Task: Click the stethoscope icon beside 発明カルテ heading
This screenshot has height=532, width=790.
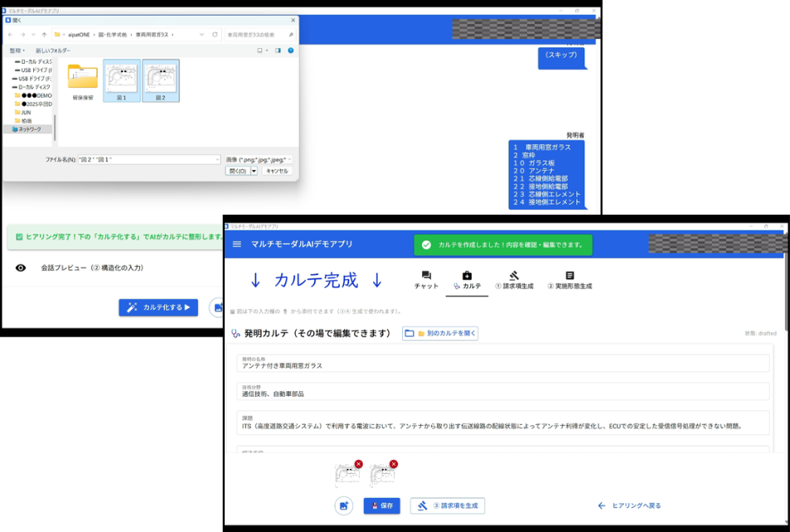Action: [235, 333]
